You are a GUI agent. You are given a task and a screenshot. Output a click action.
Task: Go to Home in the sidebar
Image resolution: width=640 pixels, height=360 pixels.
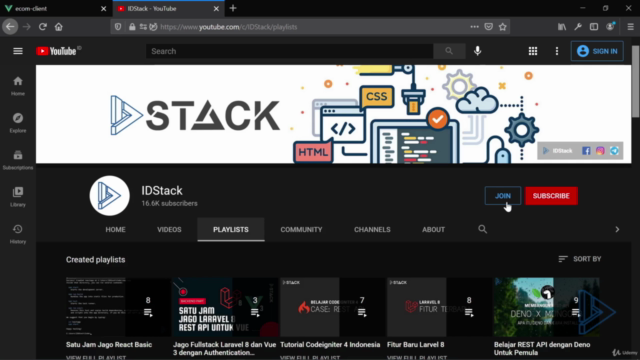pyautogui.click(x=18, y=86)
